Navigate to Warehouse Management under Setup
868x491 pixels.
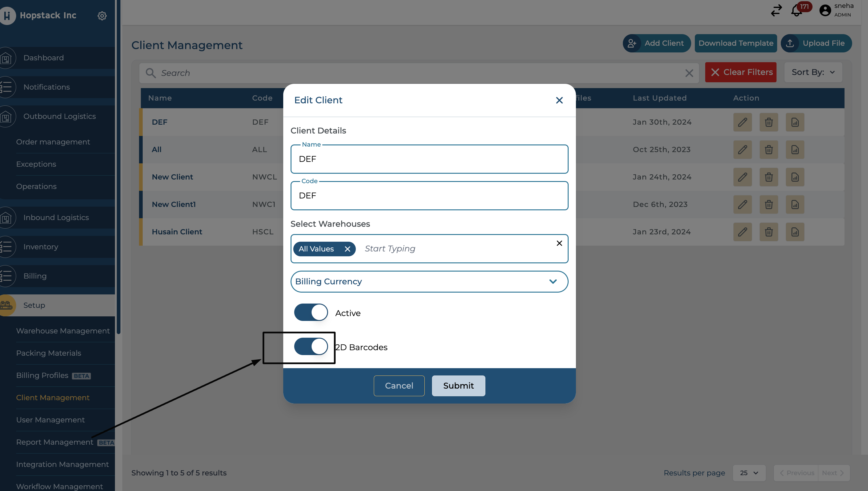(63, 331)
